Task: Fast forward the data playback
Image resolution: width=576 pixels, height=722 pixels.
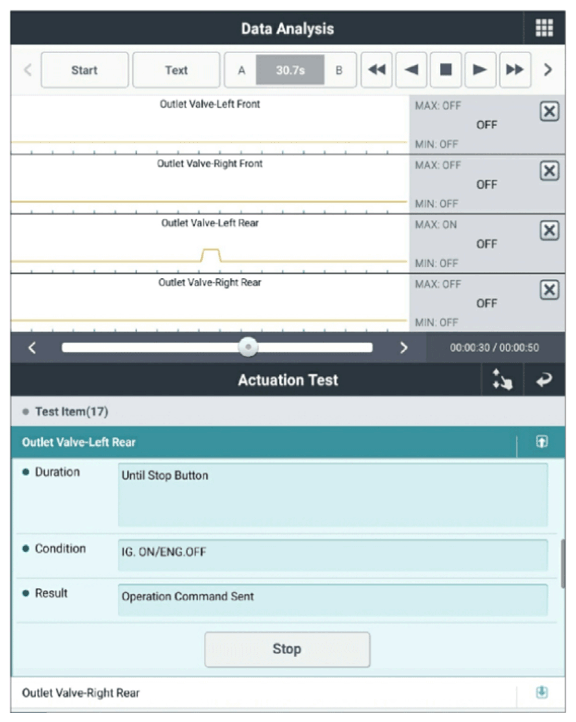Action: point(515,70)
